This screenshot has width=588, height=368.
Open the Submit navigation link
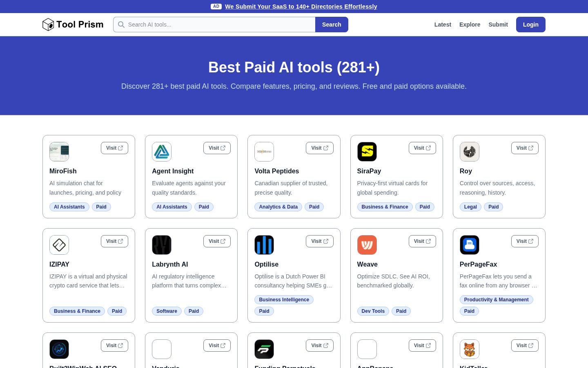click(498, 25)
